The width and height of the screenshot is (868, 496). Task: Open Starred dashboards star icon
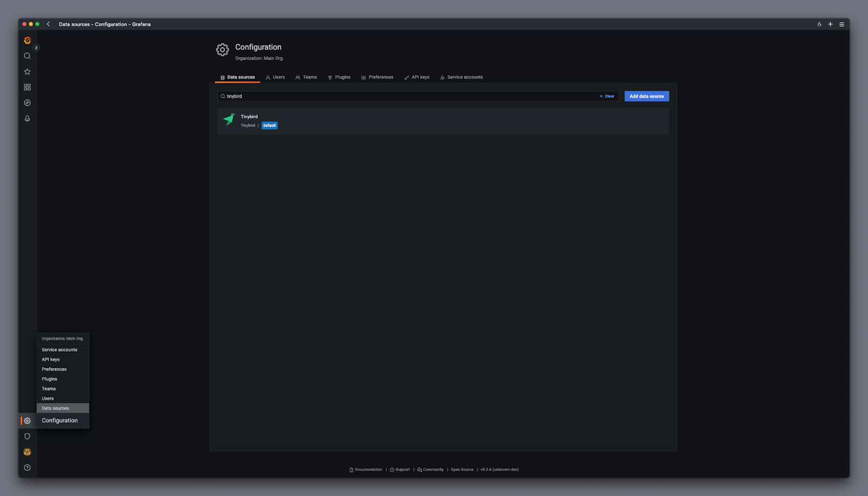point(27,72)
